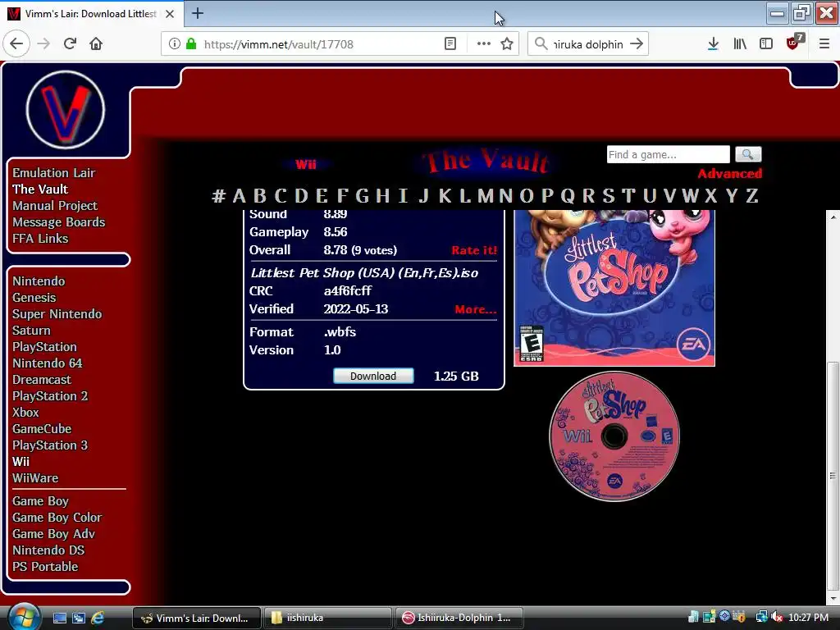The width and height of the screenshot is (840, 630).
Task: Open FFA Links sidebar link
Action: (40, 239)
